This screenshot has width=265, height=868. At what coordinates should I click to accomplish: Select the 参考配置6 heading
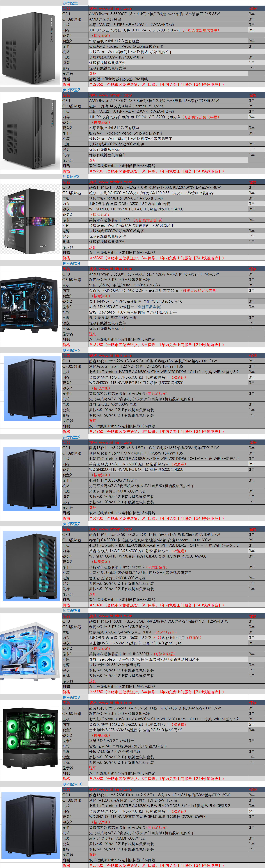pyautogui.click(x=71, y=437)
